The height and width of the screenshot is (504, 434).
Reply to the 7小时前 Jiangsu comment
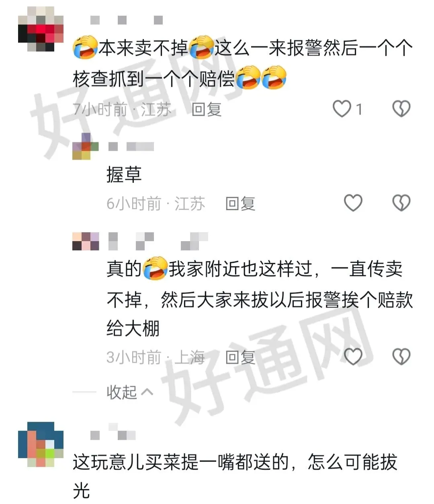click(x=207, y=109)
